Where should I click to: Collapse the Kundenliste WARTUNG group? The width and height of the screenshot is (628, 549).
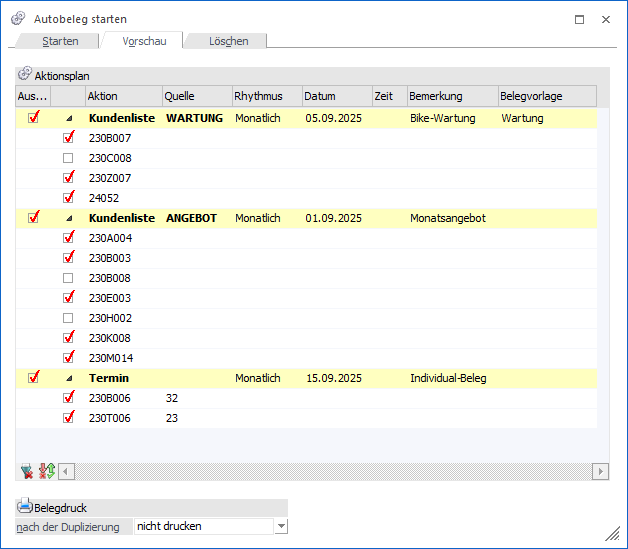point(69,118)
